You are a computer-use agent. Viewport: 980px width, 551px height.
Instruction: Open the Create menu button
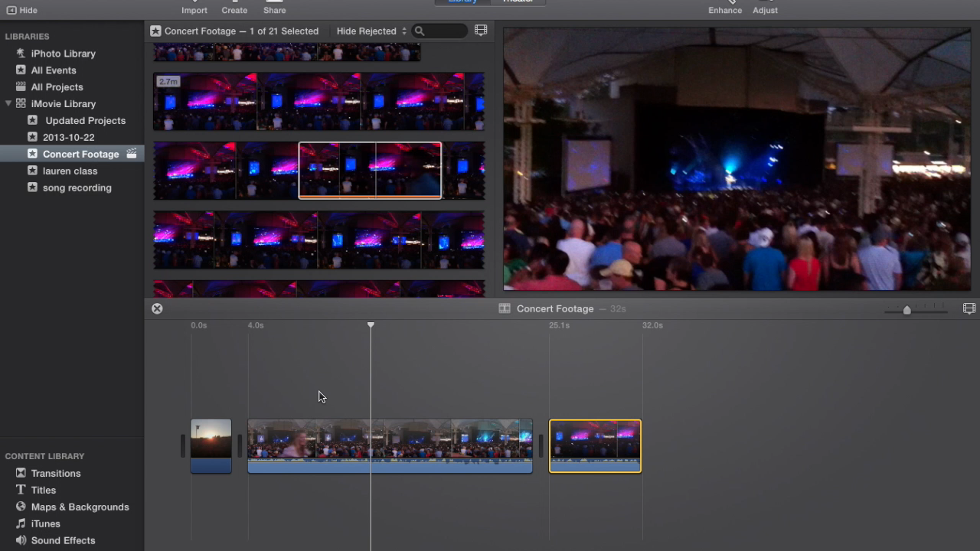point(234,9)
